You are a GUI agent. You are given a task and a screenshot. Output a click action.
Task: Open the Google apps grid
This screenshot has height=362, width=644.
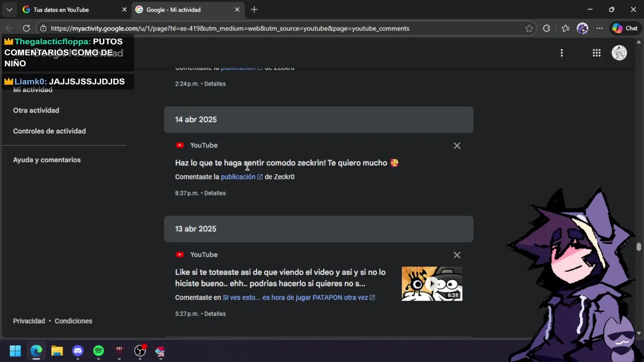[597, 53]
